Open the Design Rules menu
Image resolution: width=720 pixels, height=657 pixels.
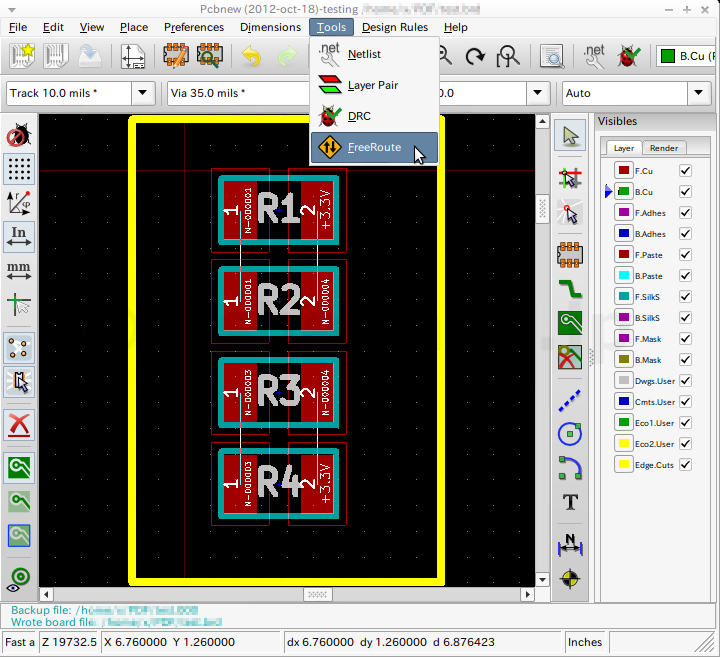coord(395,28)
